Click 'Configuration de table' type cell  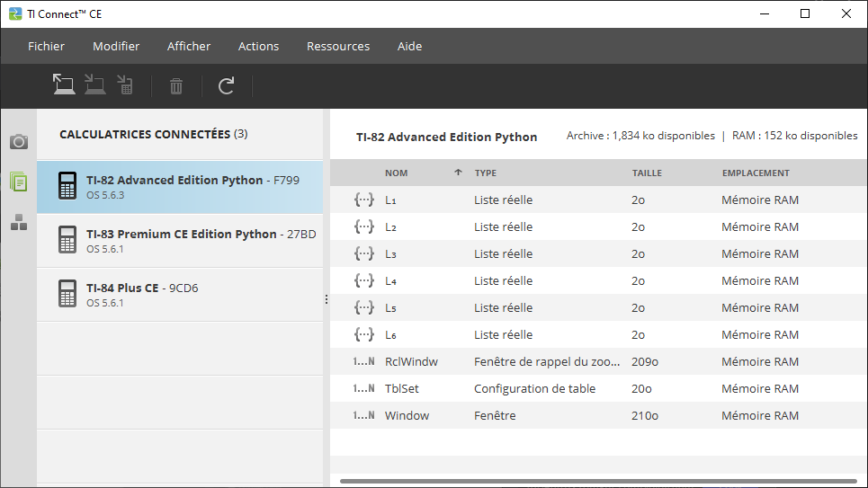535,388
